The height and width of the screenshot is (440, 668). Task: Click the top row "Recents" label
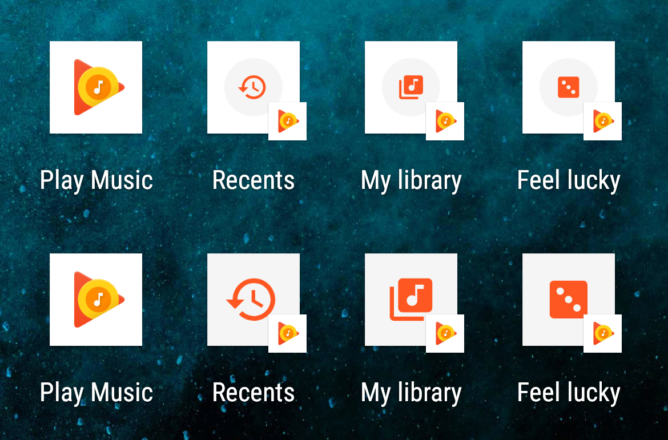253,180
